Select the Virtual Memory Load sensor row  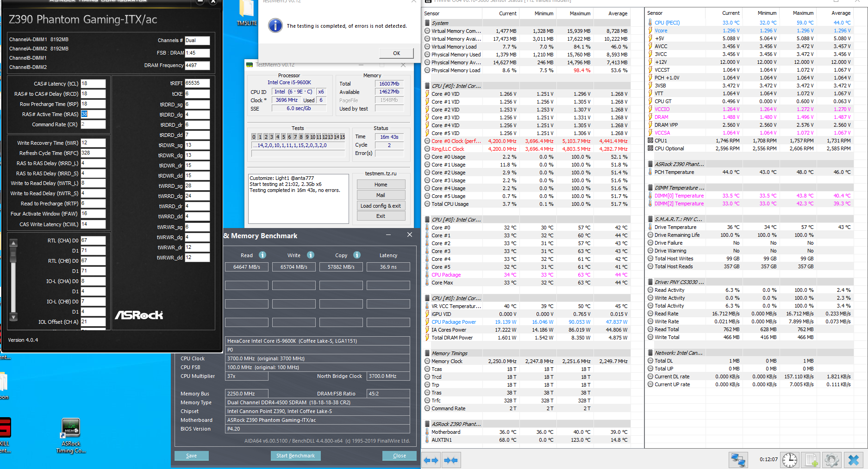526,47
